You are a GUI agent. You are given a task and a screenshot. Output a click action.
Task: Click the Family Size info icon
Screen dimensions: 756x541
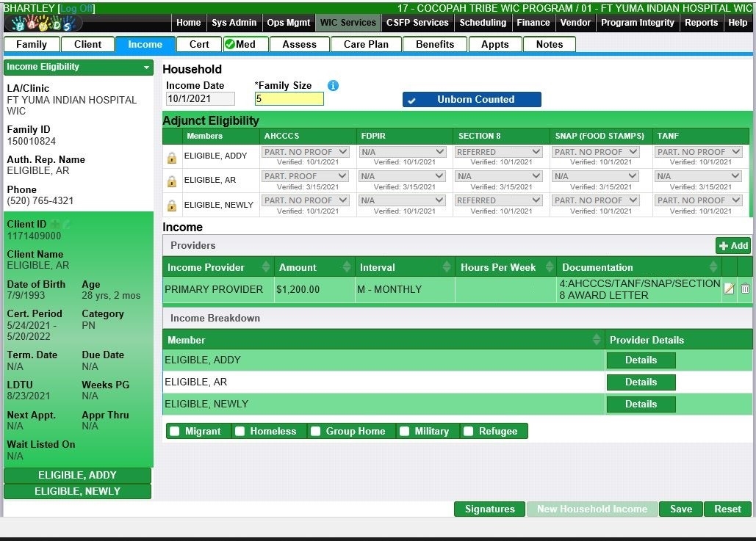pyautogui.click(x=333, y=86)
